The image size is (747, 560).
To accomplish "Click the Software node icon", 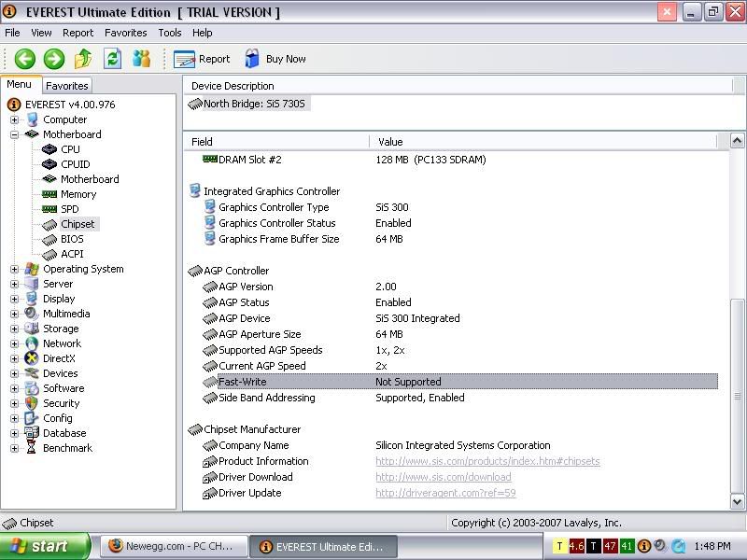I will [32, 388].
